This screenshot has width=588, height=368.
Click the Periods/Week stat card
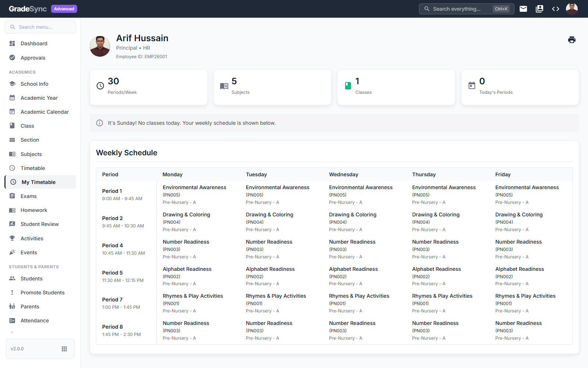click(x=148, y=87)
